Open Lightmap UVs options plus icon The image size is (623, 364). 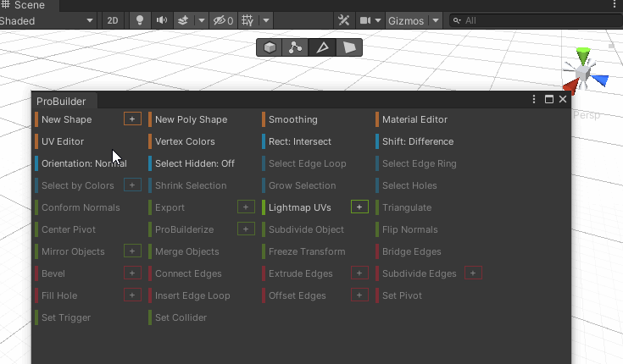[x=359, y=207]
